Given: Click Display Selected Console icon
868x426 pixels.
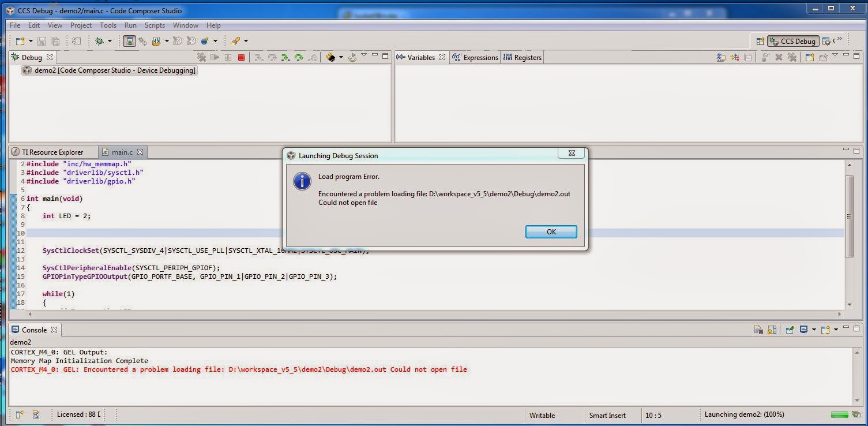Looking at the screenshot, I should point(803,330).
